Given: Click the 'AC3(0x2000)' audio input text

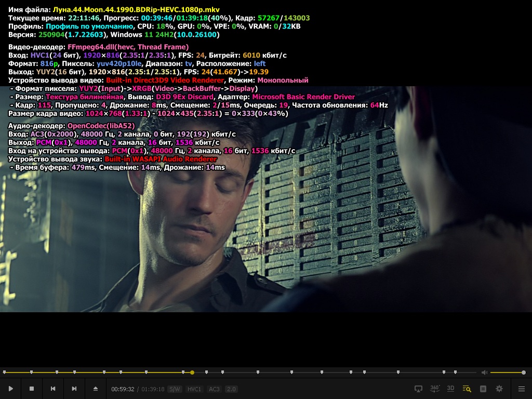Looking at the screenshot, I should click(54, 134).
